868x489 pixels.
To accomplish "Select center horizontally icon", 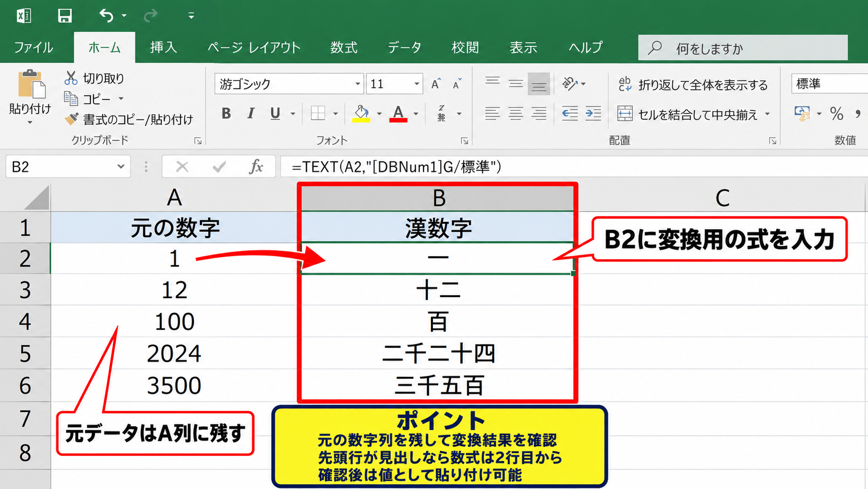I will [x=516, y=113].
